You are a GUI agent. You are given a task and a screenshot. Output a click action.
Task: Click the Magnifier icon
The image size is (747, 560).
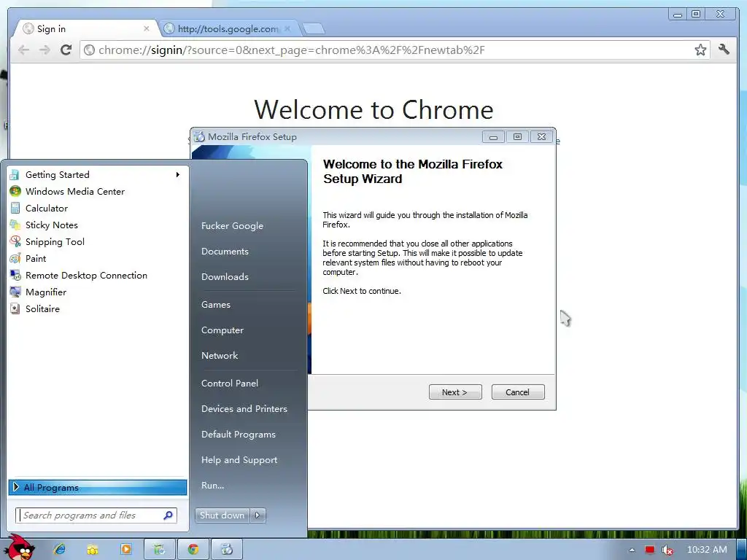[15, 292]
